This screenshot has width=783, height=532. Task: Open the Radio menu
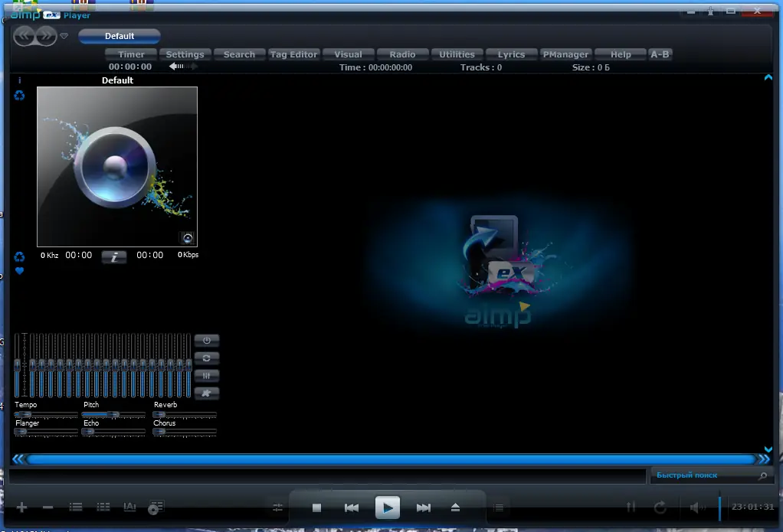(x=402, y=54)
